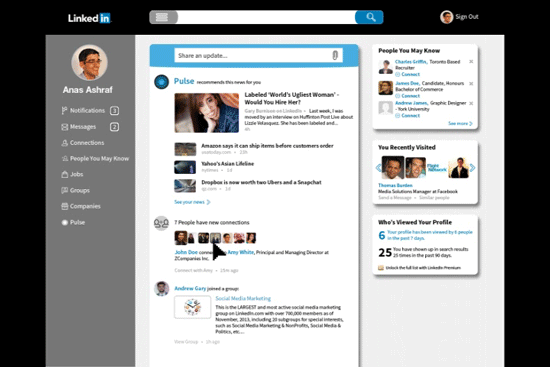
Task: Click the round Pulse logo in the feed
Action: tap(161, 82)
